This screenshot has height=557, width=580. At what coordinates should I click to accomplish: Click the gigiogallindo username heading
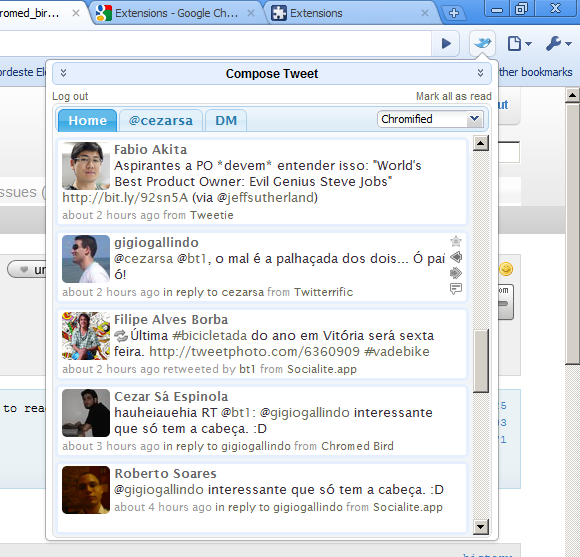[156, 243]
